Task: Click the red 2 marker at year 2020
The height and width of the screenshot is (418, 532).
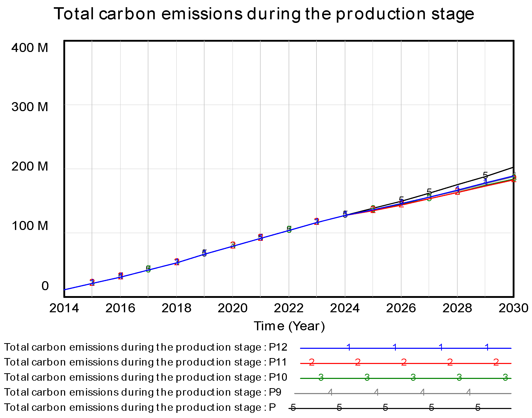Action: [233, 245]
